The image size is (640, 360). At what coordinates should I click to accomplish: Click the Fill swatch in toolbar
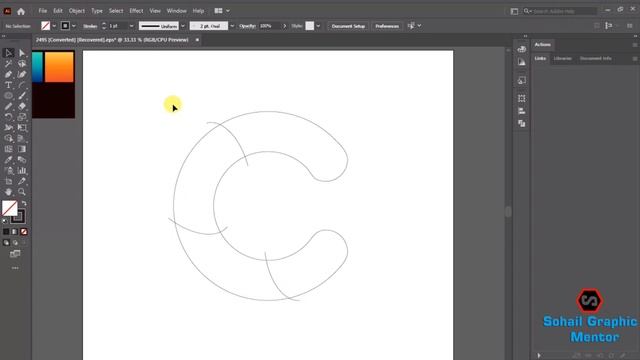point(9,208)
